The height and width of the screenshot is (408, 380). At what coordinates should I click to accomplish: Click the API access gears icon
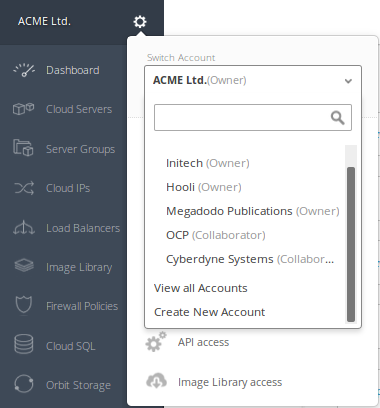pyautogui.click(x=156, y=342)
